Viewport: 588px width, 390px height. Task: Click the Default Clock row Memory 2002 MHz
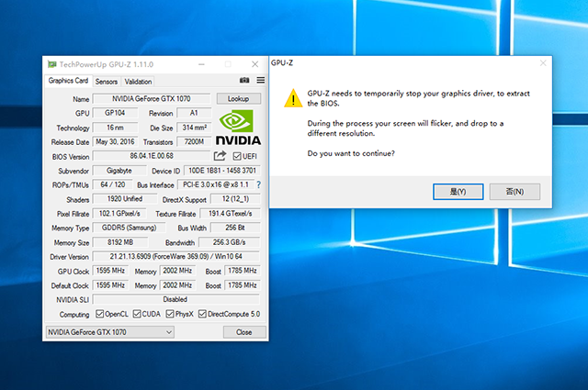177,285
